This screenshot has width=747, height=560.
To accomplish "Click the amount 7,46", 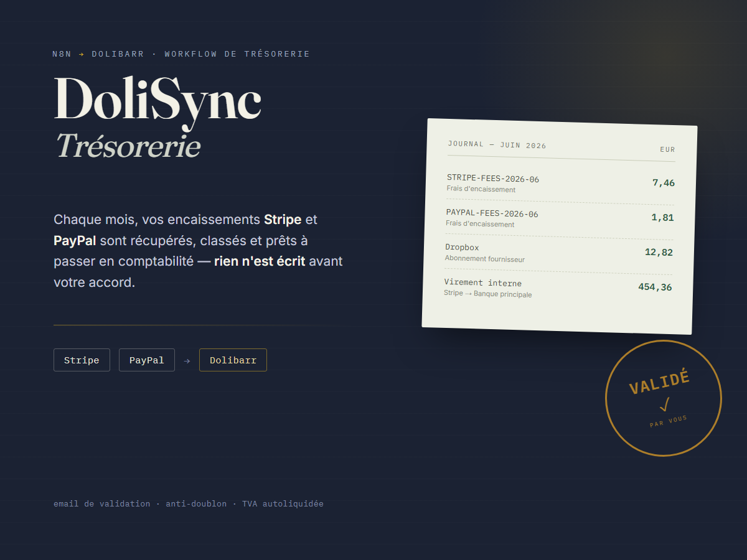I will [664, 183].
